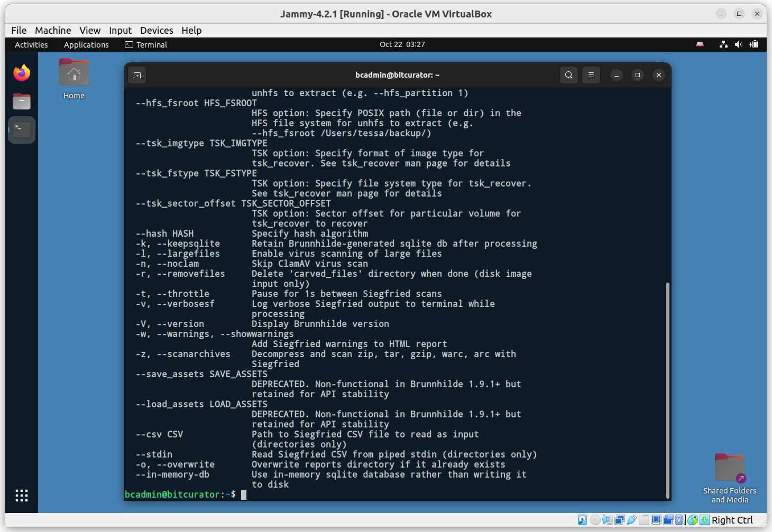This screenshot has width=772, height=532.
Task: Click VirtualBox optical disc status icon
Action: pos(595,520)
